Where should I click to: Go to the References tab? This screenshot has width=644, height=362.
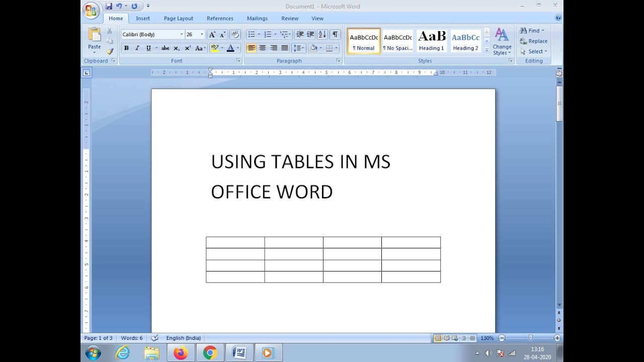tap(220, 19)
